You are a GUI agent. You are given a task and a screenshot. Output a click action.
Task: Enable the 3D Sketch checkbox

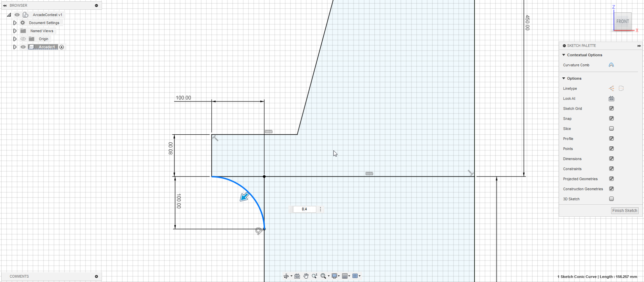[x=611, y=199]
